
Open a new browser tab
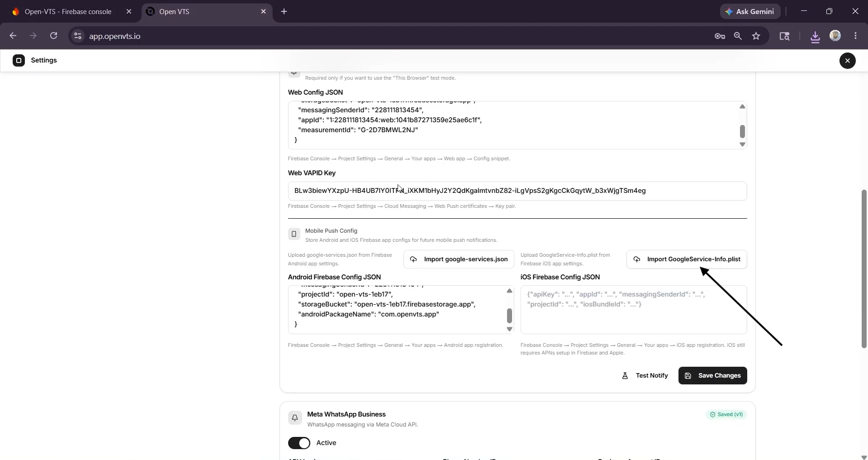click(284, 12)
